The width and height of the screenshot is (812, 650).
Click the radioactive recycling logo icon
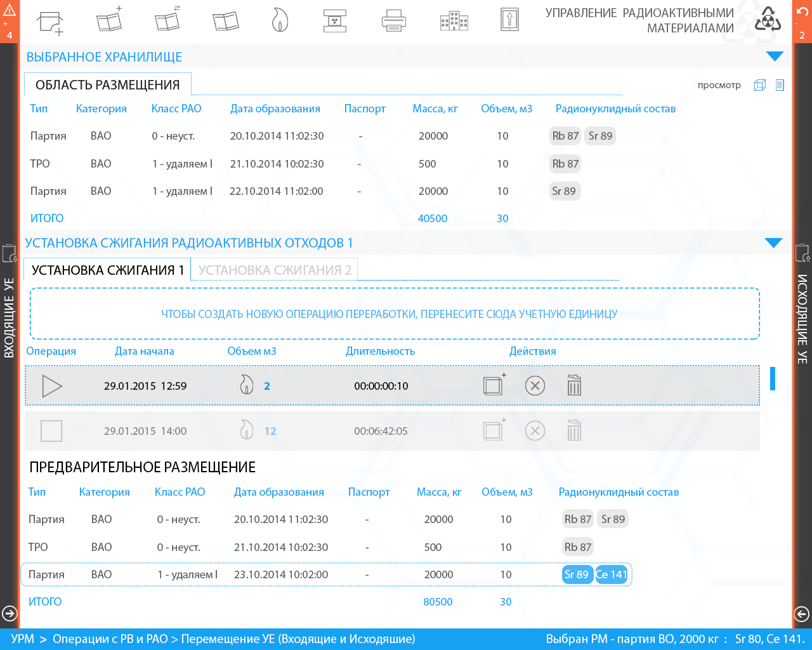[x=768, y=20]
